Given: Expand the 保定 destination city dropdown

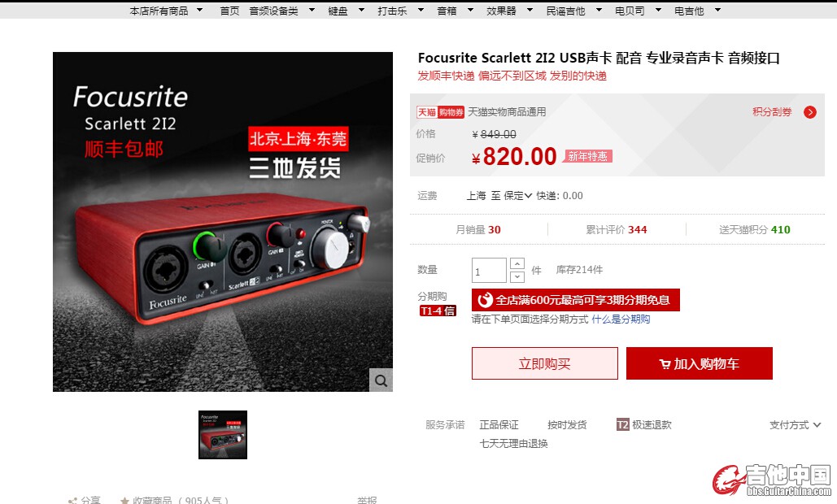Looking at the screenshot, I should pos(518,196).
